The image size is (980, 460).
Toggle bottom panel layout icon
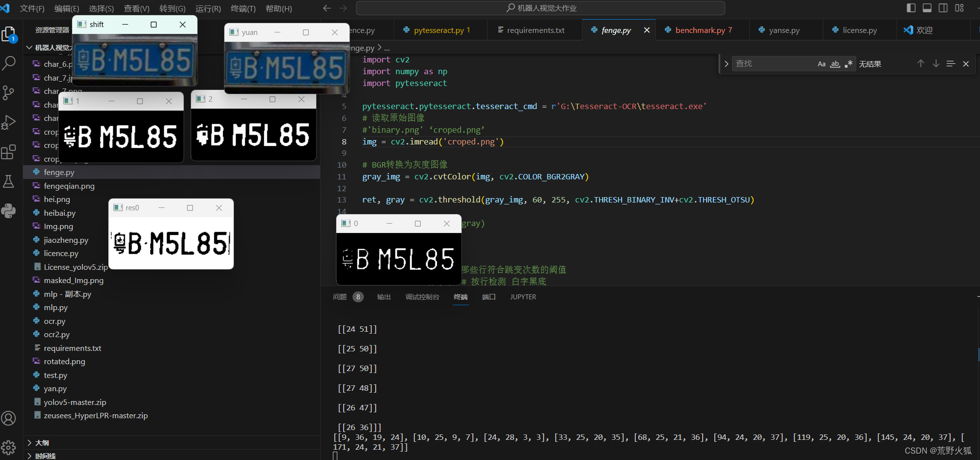pos(927,8)
